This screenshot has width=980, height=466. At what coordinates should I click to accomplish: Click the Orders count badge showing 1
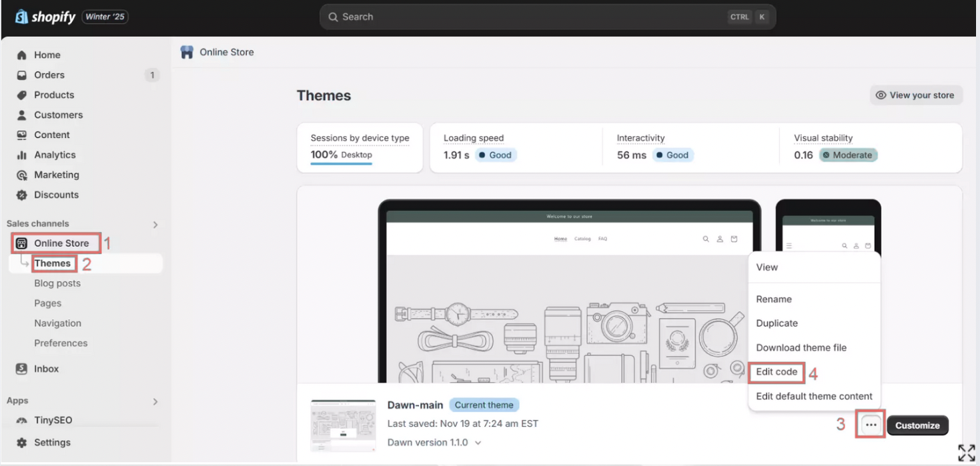point(152,75)
